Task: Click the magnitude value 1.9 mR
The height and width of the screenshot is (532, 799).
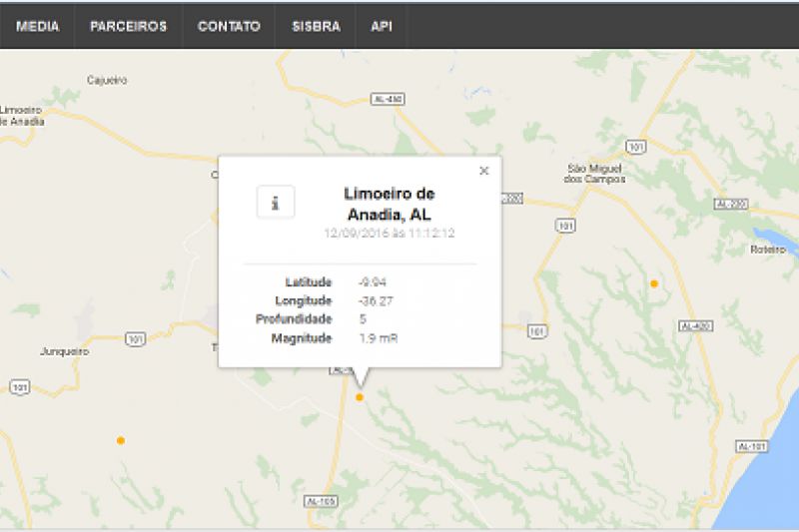Action: 379,338
